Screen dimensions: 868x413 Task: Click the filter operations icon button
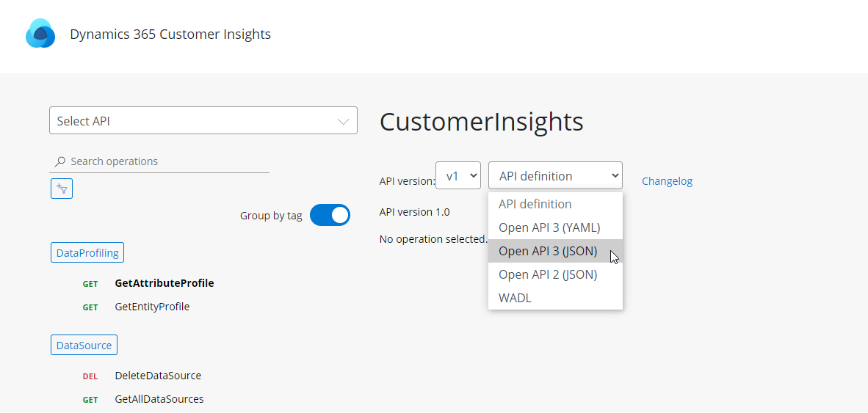pyautogui.click(x=62, y=189)
